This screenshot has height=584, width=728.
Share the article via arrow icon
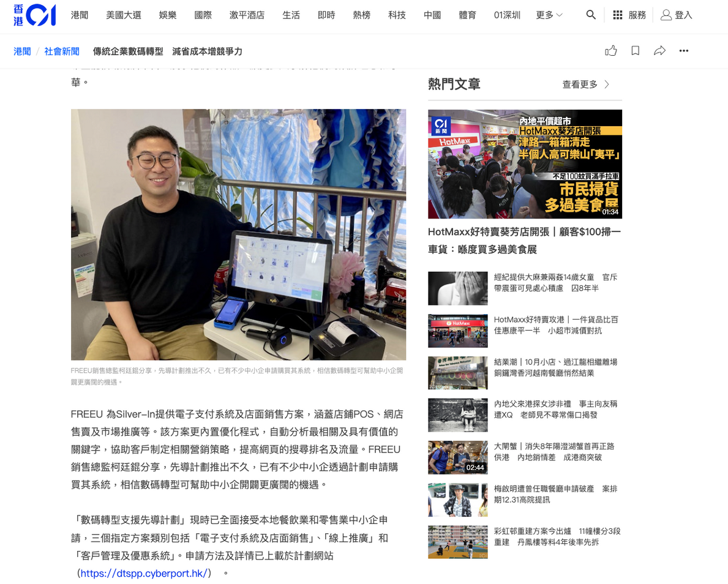point(659,51)
